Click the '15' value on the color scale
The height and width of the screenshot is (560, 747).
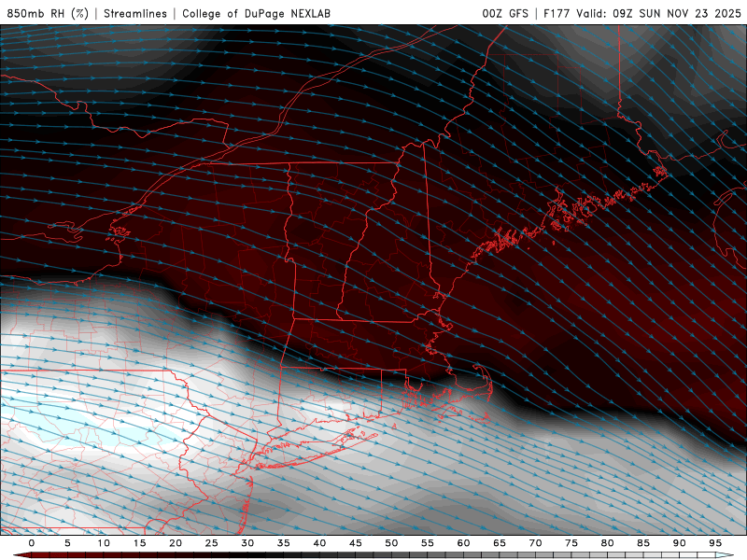(x=139, y=543)
